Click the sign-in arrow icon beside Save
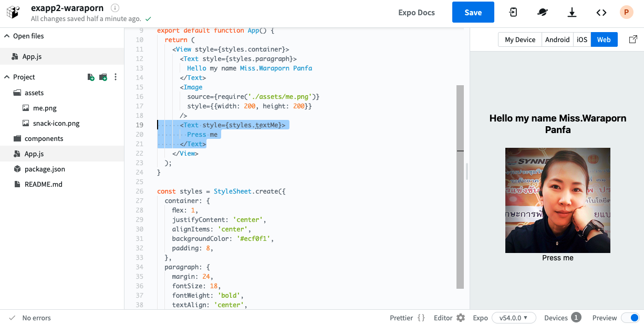Image resolution: width=644 pixels, height=324 pixels. pyautogui.click(x=513, y=13)
